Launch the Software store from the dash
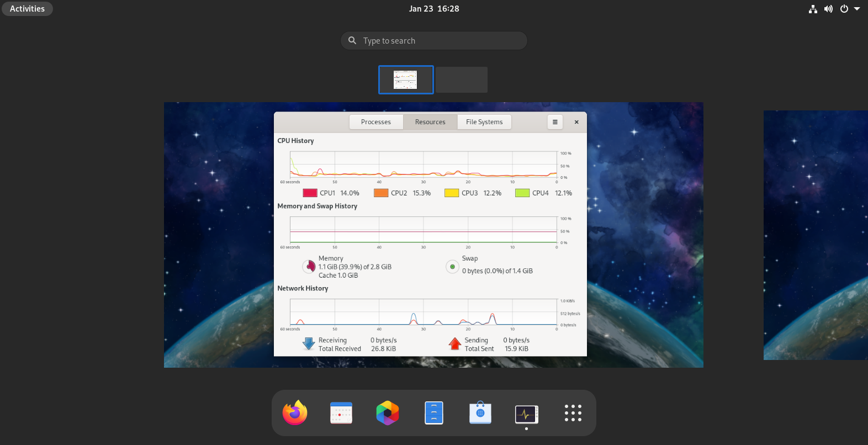The image size is (868, 445). [480, 413]
